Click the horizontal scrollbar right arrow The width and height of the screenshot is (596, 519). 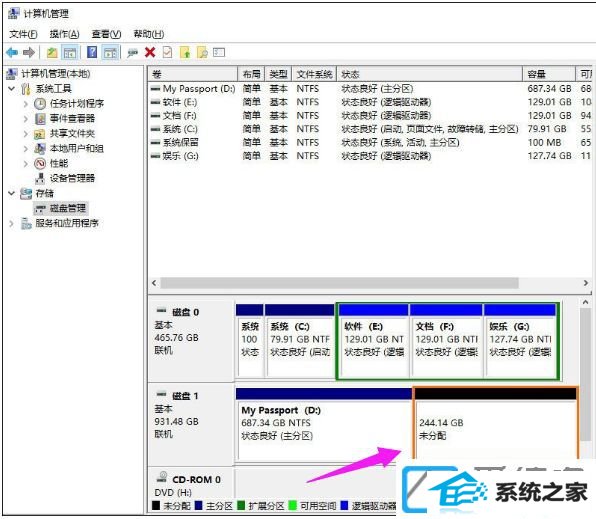(x=586, y=283)
